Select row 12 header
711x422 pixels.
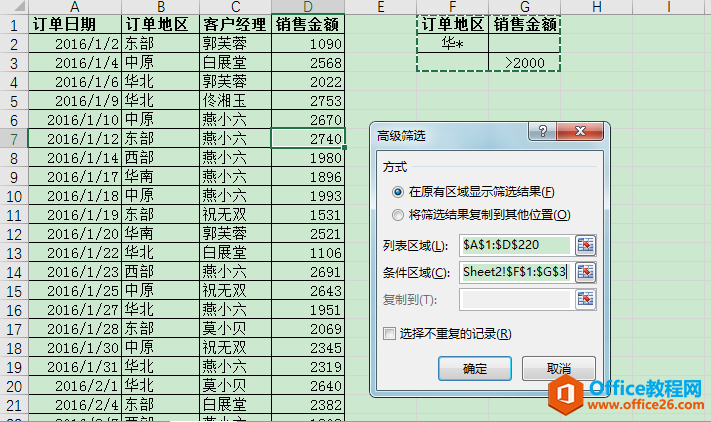tap(14, 234)
